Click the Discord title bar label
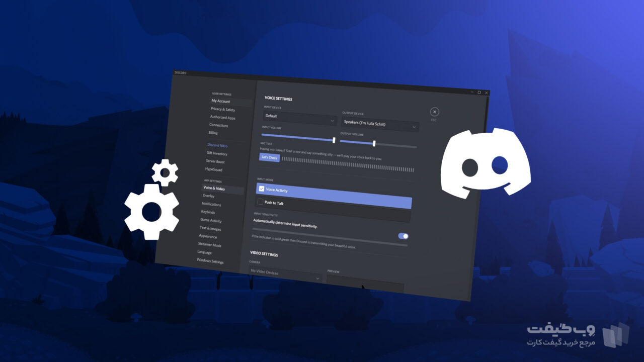Screen dimensions: 644x362 [181, 73]
